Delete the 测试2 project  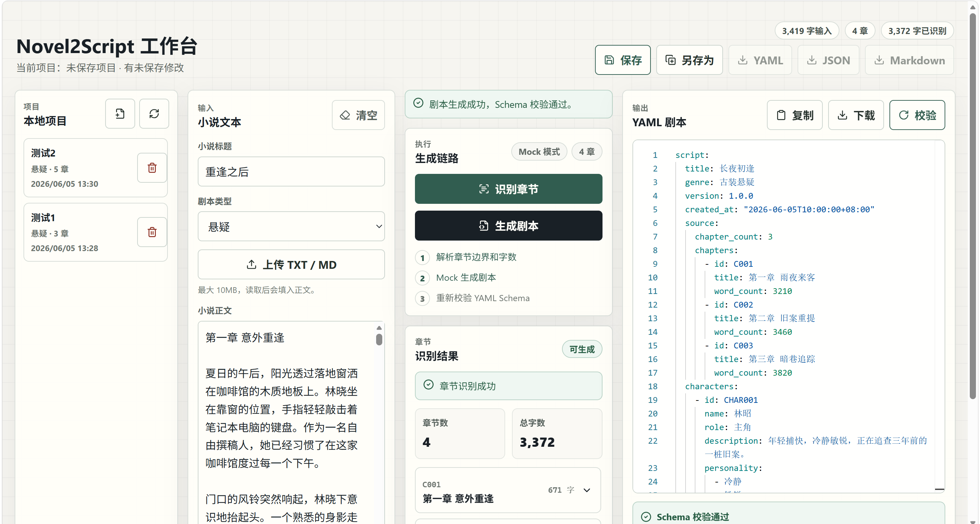(x=152, y=168)
